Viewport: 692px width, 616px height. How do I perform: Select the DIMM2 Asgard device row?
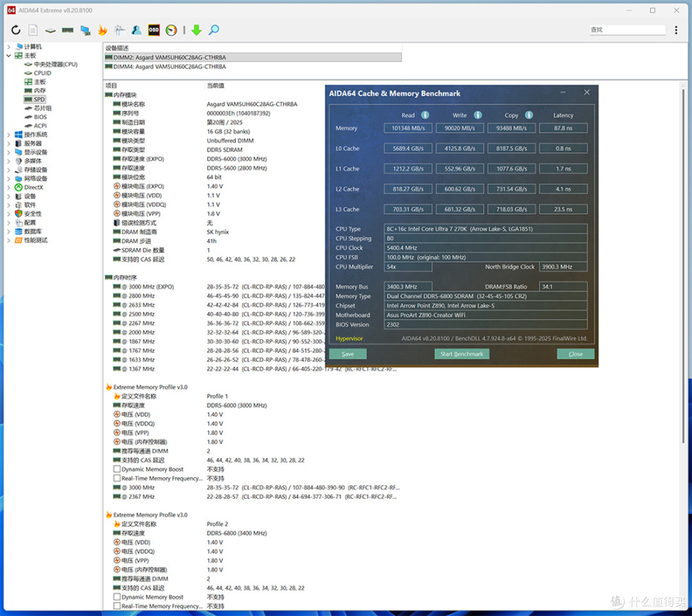[253, 58]
